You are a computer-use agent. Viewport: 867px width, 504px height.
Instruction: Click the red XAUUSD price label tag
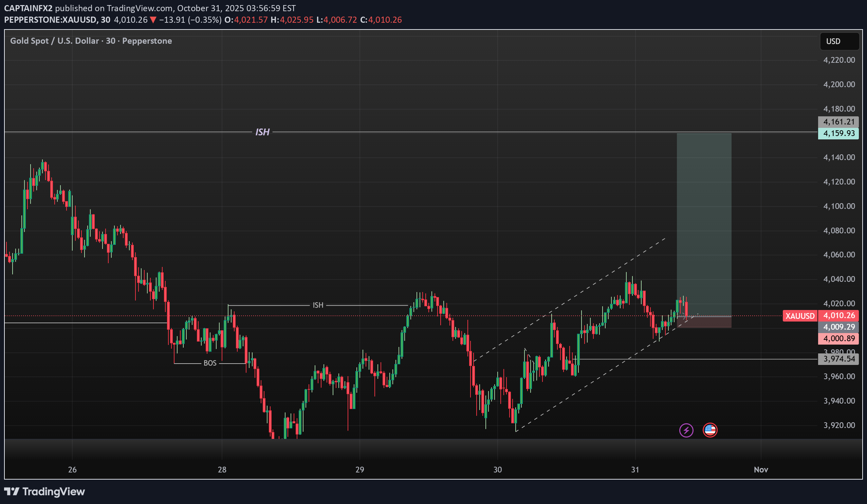pos(800,316)
